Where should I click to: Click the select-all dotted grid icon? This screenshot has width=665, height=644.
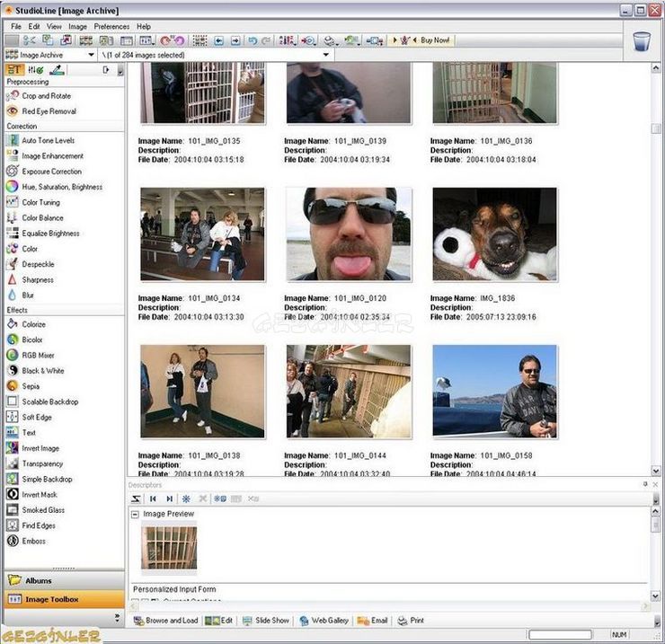[199, 40]
